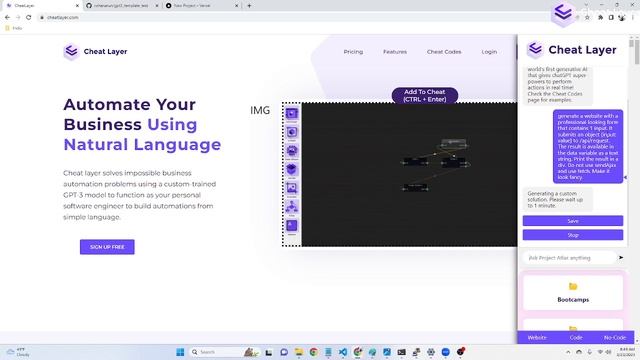Image resolution: width=640 pixels, height=360 pixels.
Task: Send the chat message with arrow icon
Action: [621, 258]
